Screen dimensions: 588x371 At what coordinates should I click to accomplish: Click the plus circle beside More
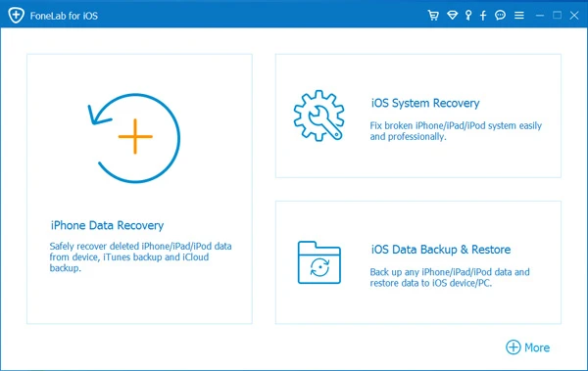coord(513,347)
